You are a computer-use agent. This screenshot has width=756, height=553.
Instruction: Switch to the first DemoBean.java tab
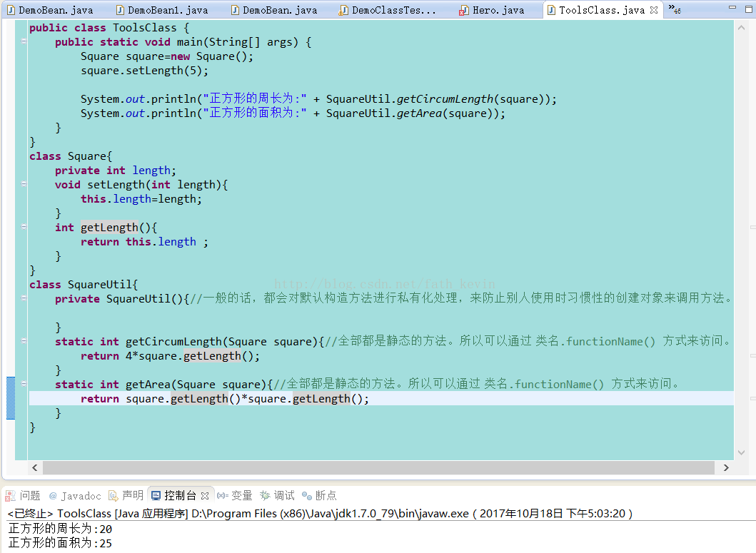coord(50,10)
